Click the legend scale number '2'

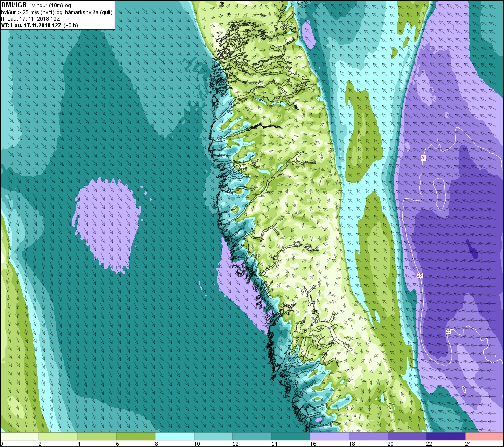pyautogui.click(x=40, y=444)
